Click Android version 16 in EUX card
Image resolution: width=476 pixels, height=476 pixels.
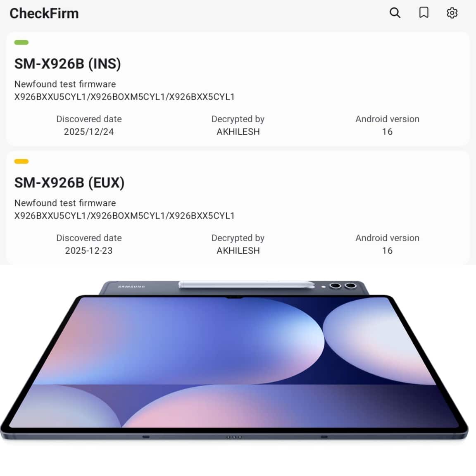[387, 251]
